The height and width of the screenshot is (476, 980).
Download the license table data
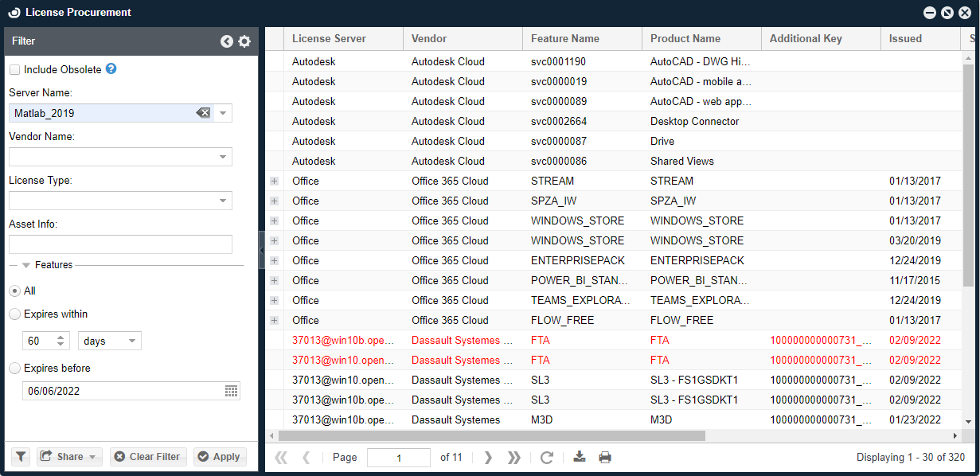tap(580, 457)
